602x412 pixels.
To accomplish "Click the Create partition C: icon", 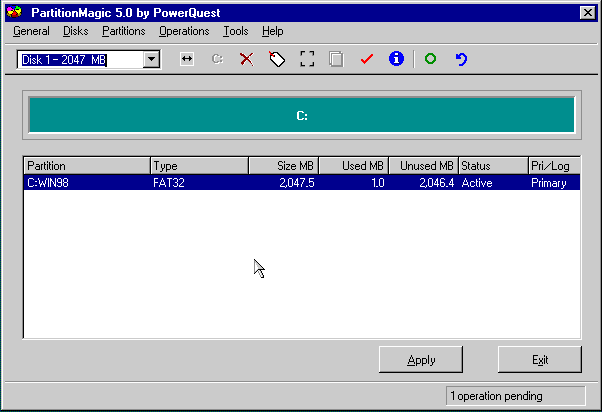I will coord(217,60).
